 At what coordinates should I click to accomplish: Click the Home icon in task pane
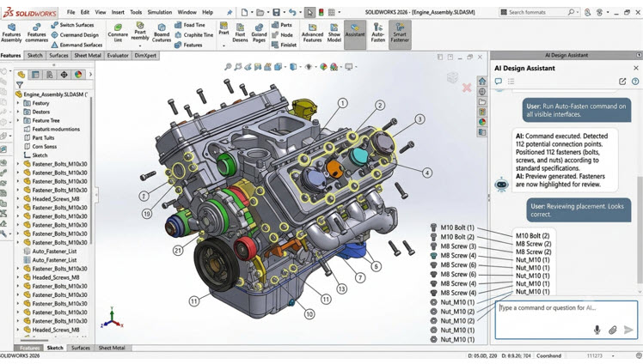[482, 81]
